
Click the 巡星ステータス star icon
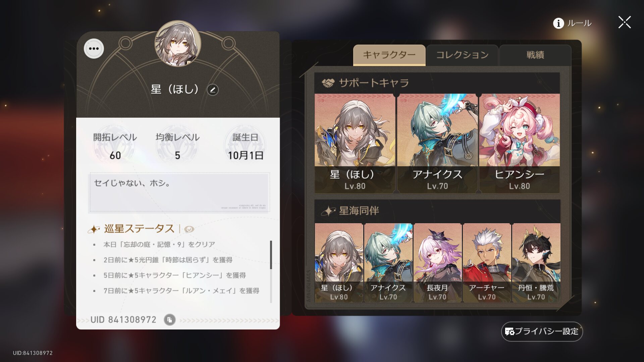tap(94, 229)
